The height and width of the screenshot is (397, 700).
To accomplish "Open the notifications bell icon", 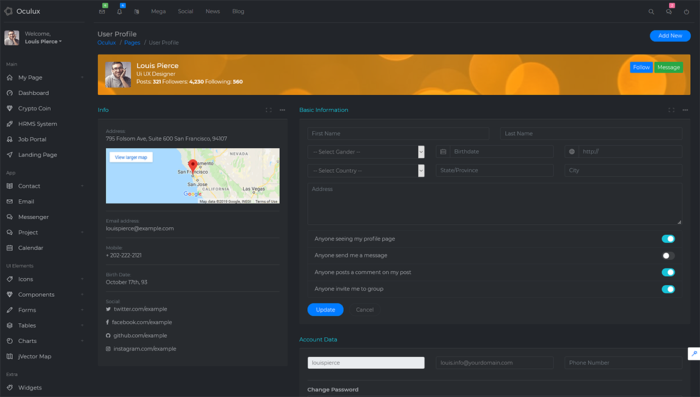I will coord(119,12).
